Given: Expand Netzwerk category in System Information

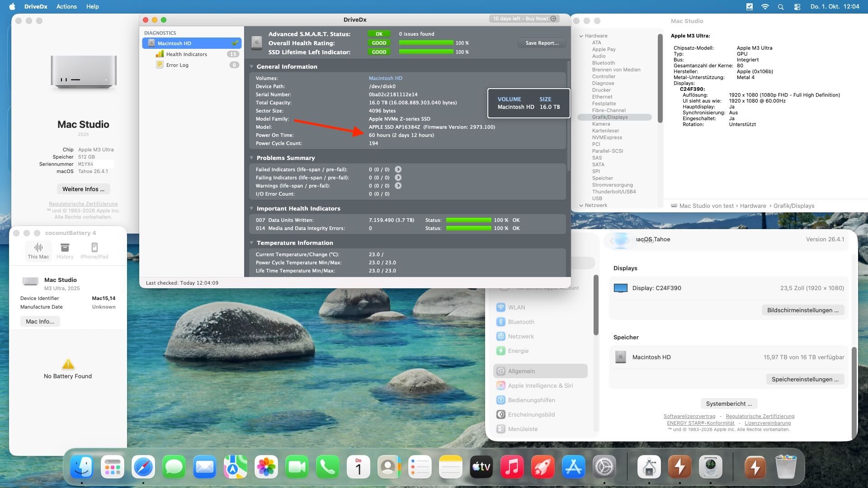Looking at the screenshot, I should (x=581, y=205).
